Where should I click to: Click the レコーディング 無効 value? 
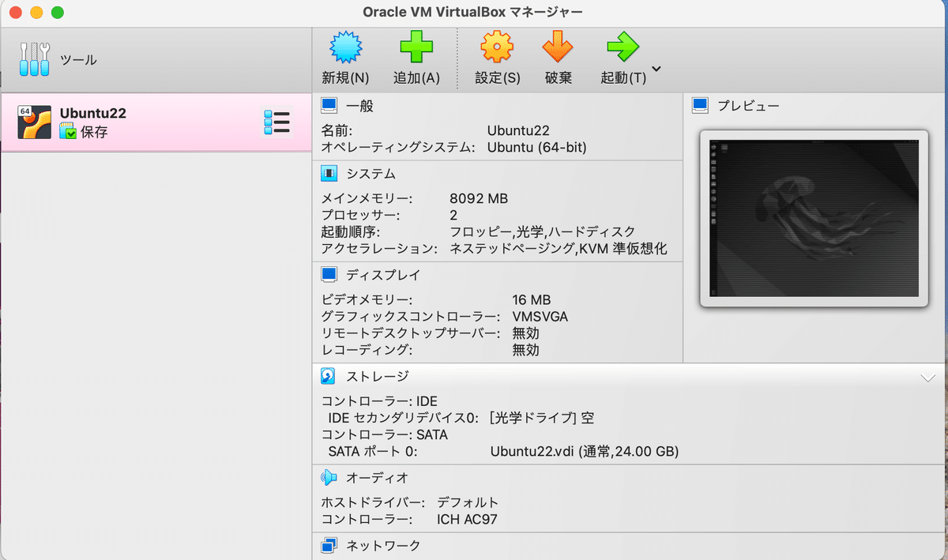click(x=525, y=350)
